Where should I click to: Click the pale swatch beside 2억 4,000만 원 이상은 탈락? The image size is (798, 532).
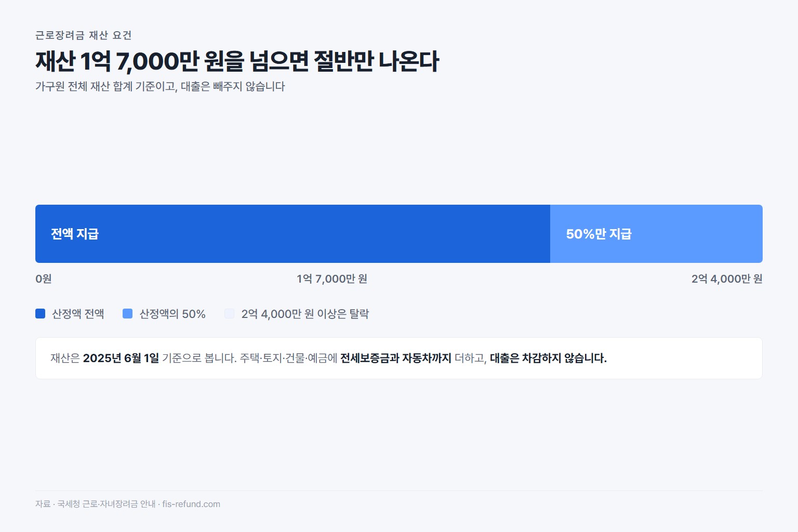click(229, 313)
